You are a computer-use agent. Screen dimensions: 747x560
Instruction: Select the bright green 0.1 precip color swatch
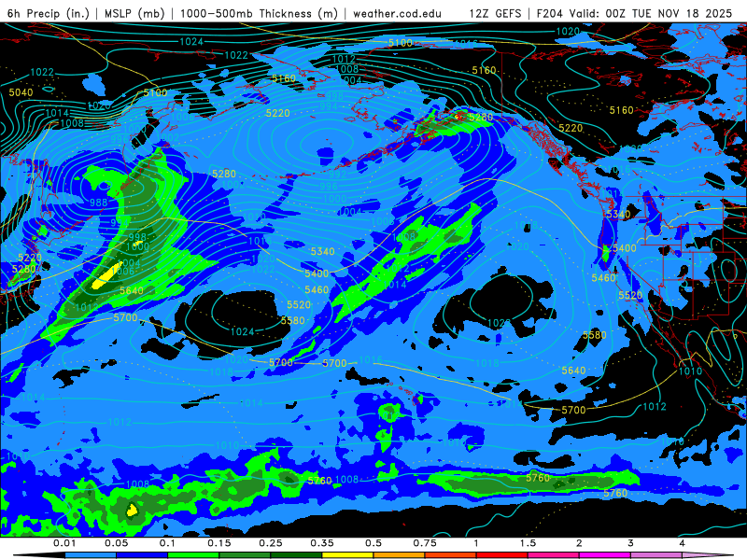tap(193, 555)
